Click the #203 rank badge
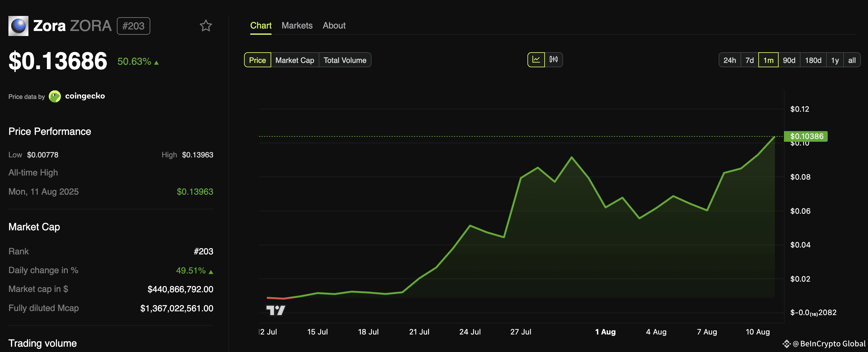The height and width of the screenshot is (352, 868). point(133,26)
